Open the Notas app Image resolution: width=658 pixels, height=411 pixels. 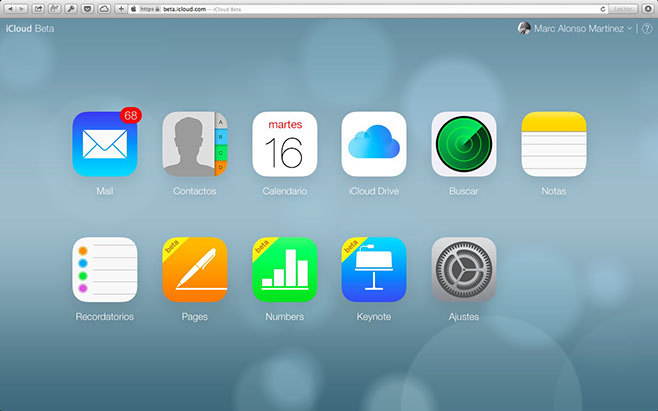pos(553,144)
